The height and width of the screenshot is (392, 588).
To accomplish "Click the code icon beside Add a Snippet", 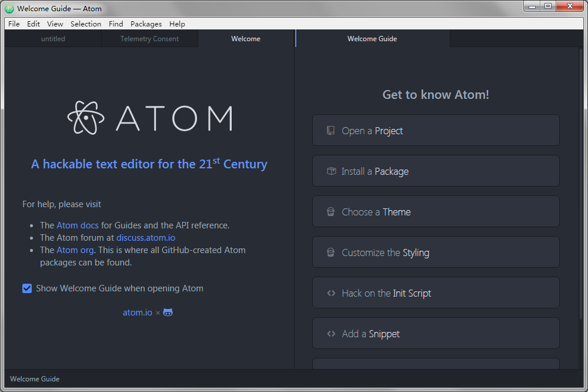I will tap(331, 334).
